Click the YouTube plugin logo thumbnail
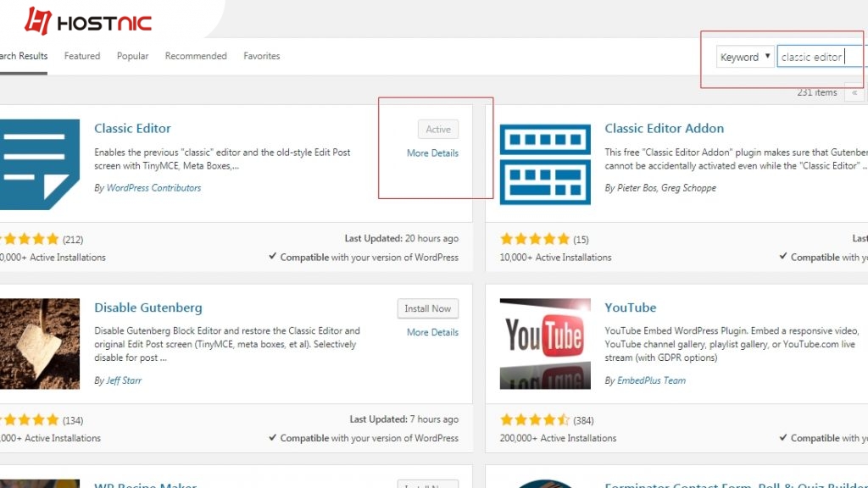 (x=545, y=344)
